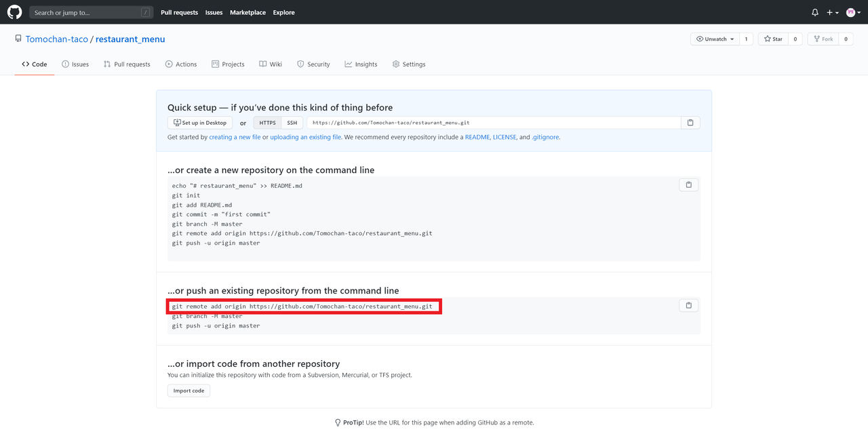Screen dimensions: 868x436
Task: Open the .gitignore recommendation link
Action: (x=545, y=137)
